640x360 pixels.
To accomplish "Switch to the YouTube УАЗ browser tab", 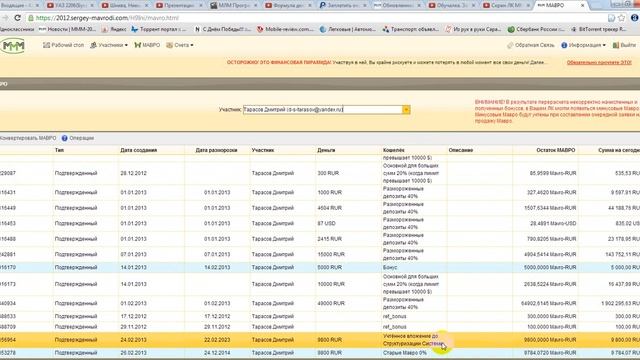I will 69,5.
